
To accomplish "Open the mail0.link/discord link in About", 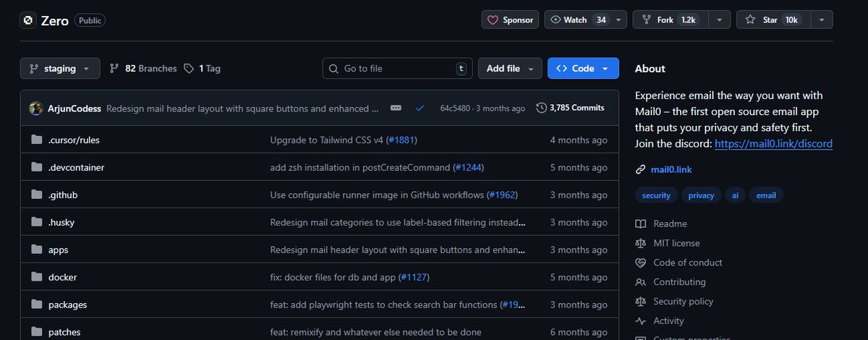I will click(x=773, y=144).
